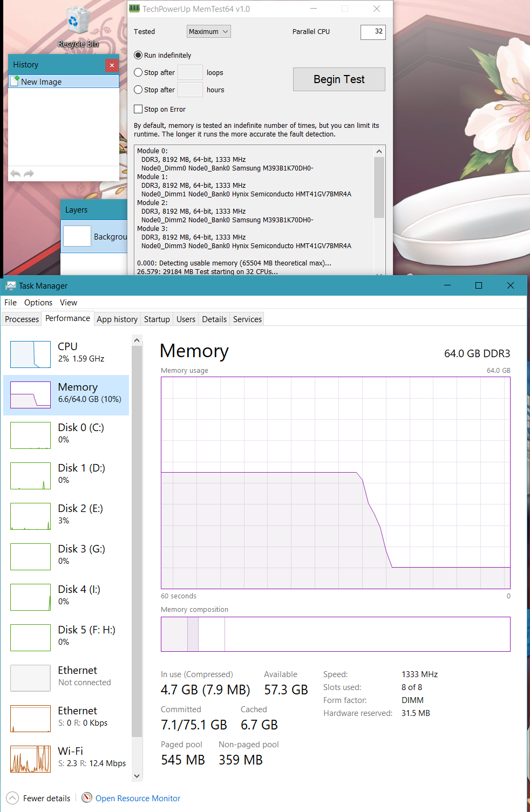The width and height of the screenshot is (530, 812).
Task: Click the 1333 MHz speed value
Action: (419, 674)
